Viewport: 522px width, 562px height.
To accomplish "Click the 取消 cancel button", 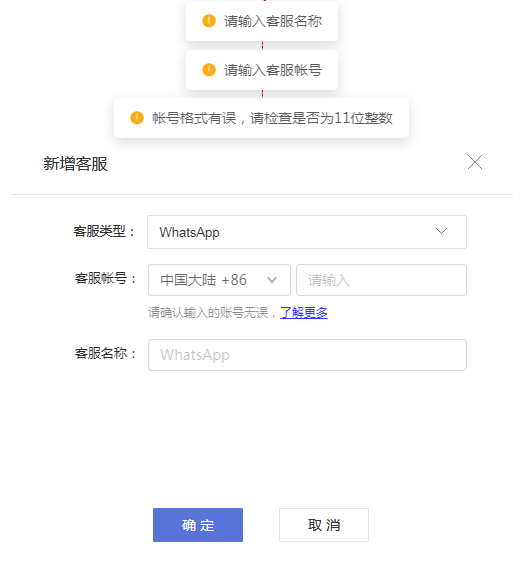I will 324,525.
